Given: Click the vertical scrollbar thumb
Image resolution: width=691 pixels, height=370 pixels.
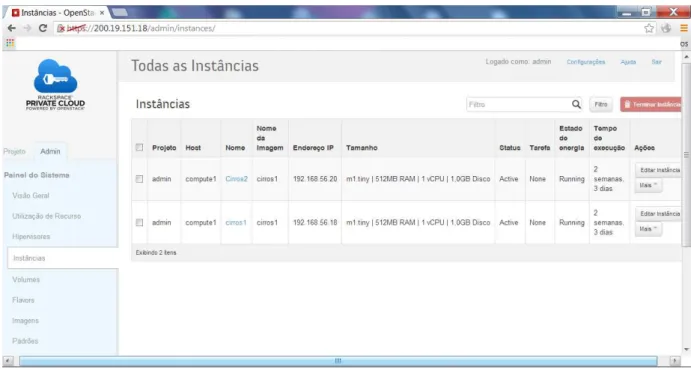Looking at the screenshot, I should pos(685,154).
